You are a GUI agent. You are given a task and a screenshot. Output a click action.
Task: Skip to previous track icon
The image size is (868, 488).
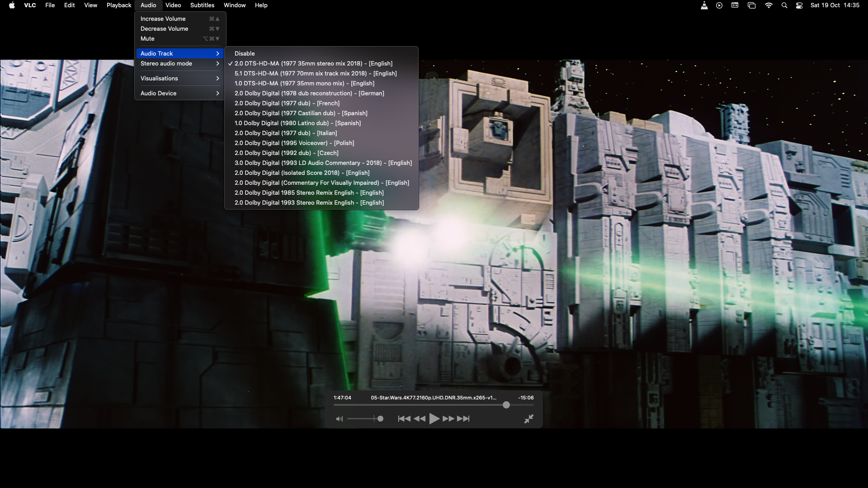(404, 419)
